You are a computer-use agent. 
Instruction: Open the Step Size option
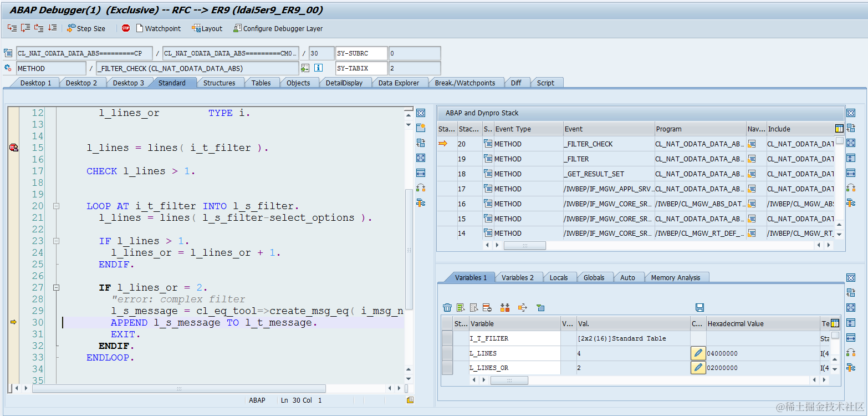[x=86, y=28]
